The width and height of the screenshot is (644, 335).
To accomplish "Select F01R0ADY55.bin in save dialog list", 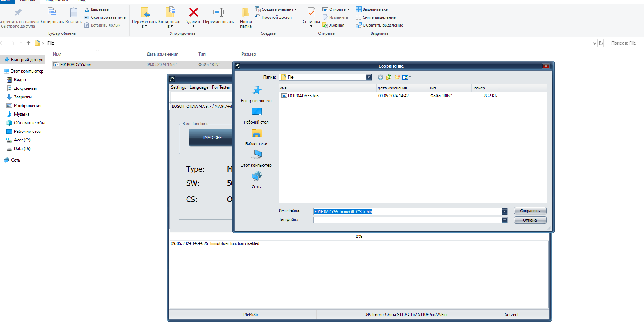I will click(303, 96).
